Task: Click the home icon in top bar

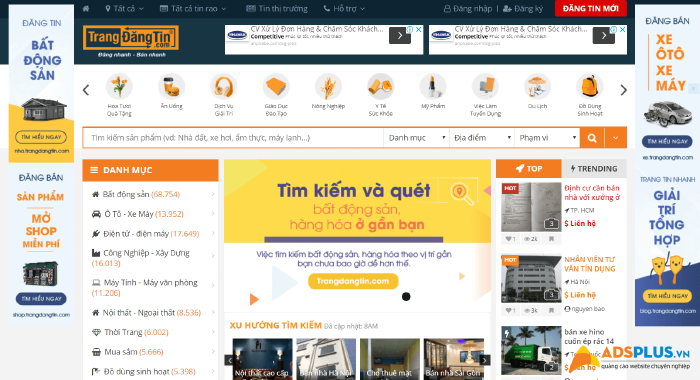Action: (86, 8)
